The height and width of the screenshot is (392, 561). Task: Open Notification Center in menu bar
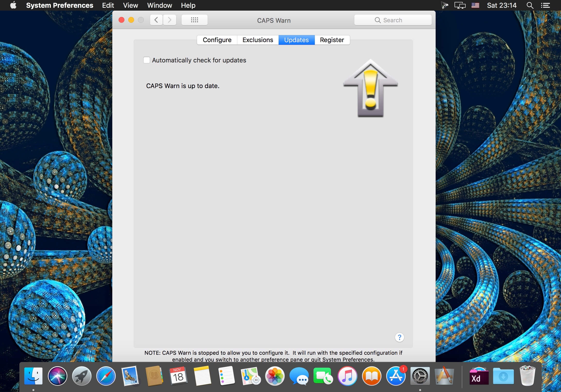click(545, 5)
